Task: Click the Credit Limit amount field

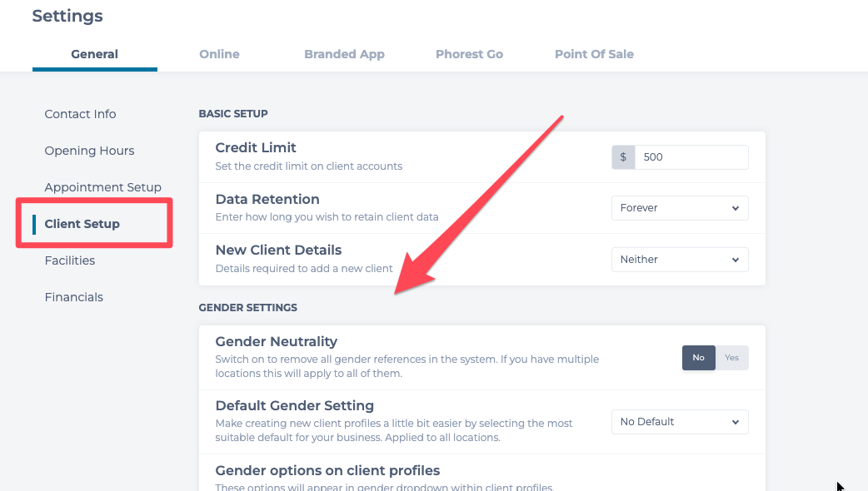Action: point(691,157)
